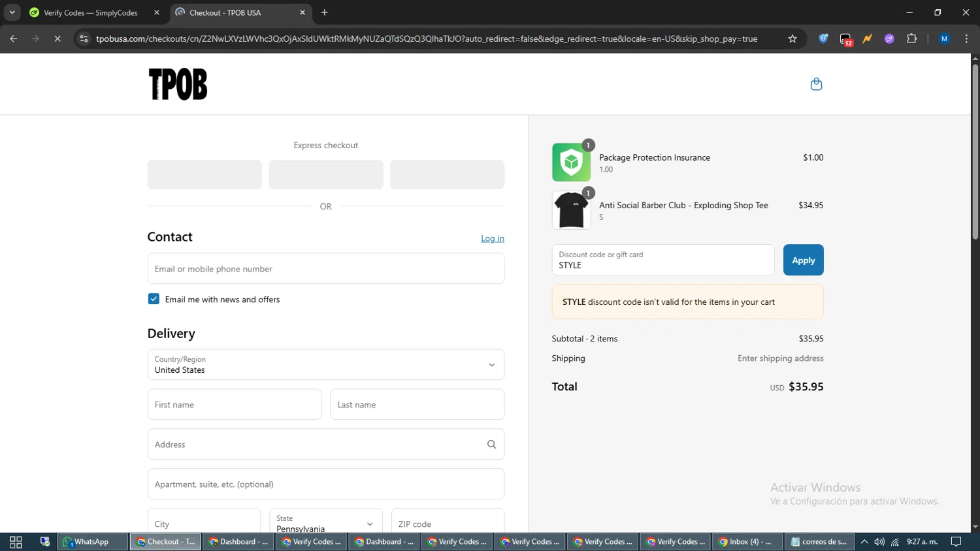Click the First name field

coord(235,404)
